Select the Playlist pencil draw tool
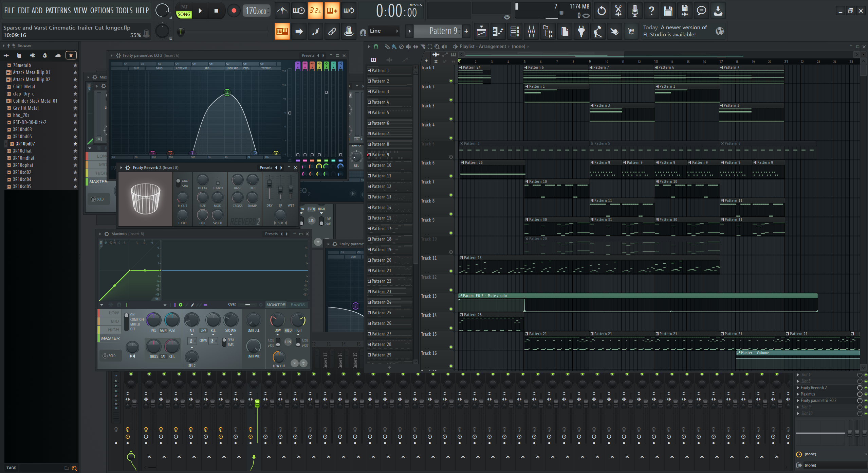 tap(387, 47)
